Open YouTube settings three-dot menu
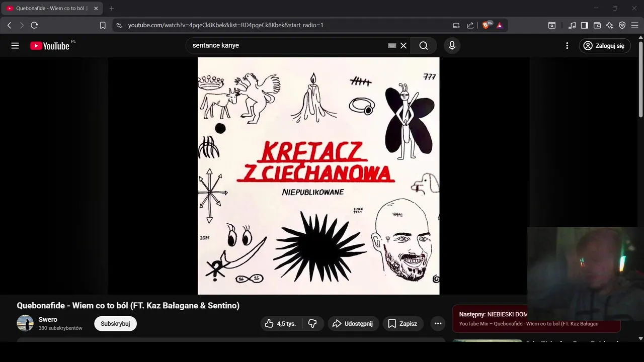The width and height of the screenshot is (644, 362). [567, 46]
